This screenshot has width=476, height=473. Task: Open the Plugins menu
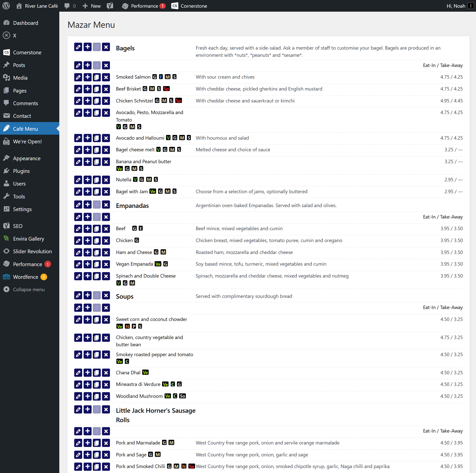click(x=21, y=171)
